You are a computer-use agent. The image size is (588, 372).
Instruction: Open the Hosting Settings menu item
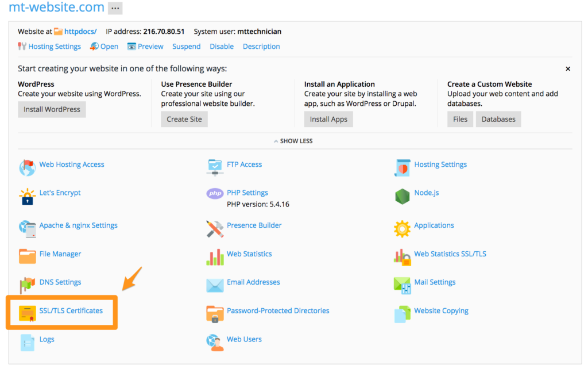click(x=53, y=46)
